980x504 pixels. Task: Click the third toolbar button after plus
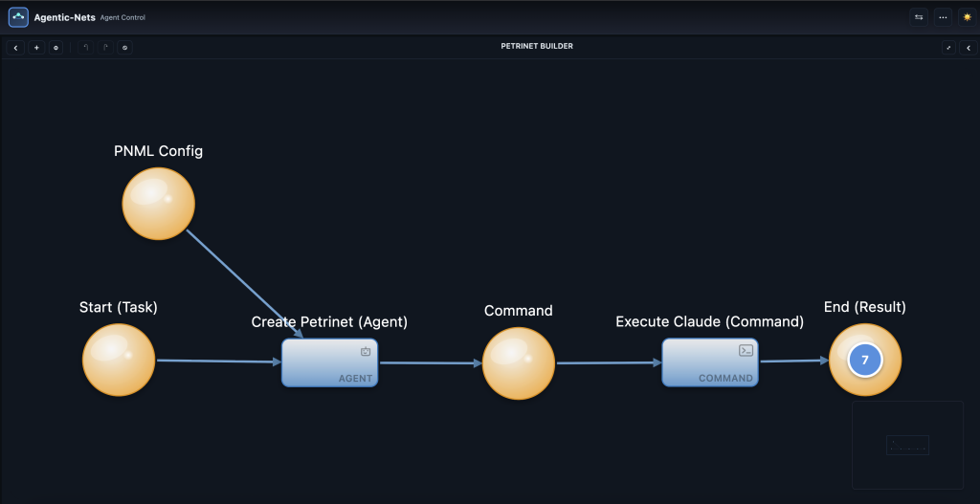pos(56,47)
